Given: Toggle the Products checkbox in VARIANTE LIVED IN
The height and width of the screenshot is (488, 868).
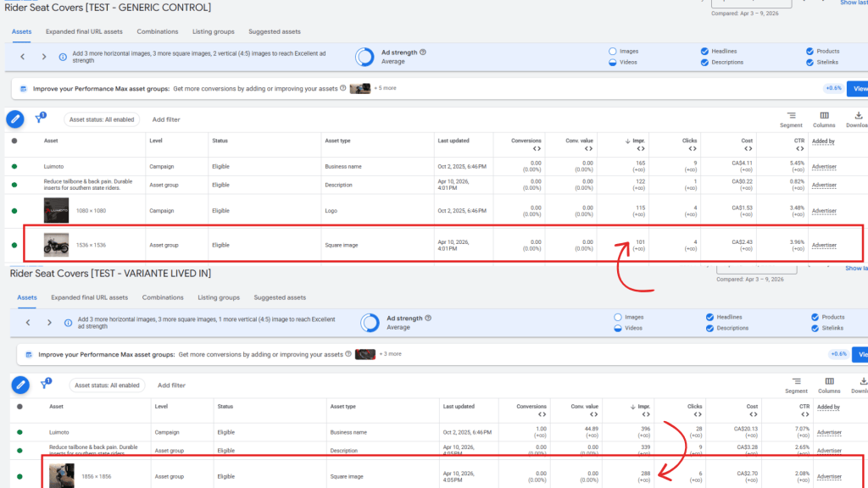Looking at the screenshot, I should tap(815, 317).
